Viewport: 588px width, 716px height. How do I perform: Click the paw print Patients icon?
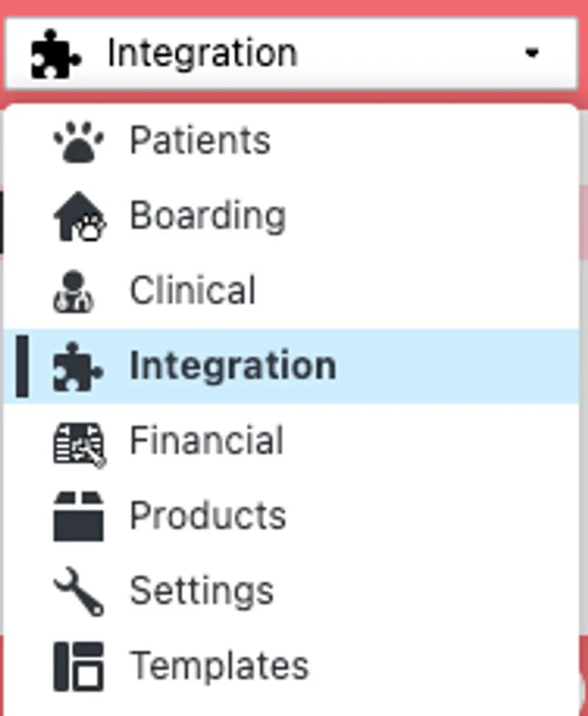point(79,141)
